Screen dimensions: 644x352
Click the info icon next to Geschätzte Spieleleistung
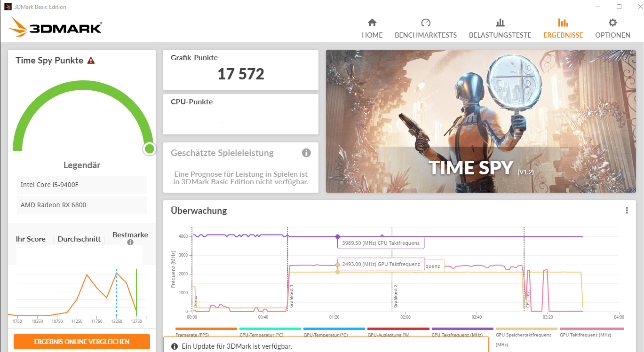306,153
